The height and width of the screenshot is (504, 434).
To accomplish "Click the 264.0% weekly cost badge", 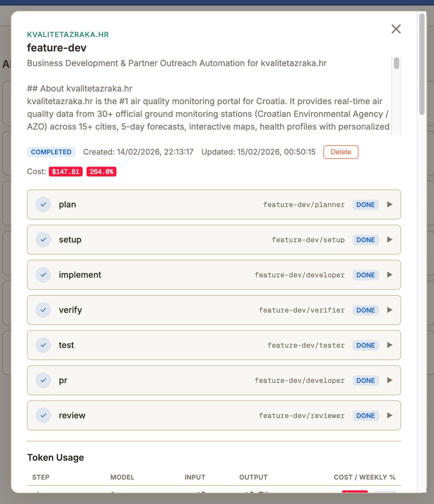I will point(101,171).
